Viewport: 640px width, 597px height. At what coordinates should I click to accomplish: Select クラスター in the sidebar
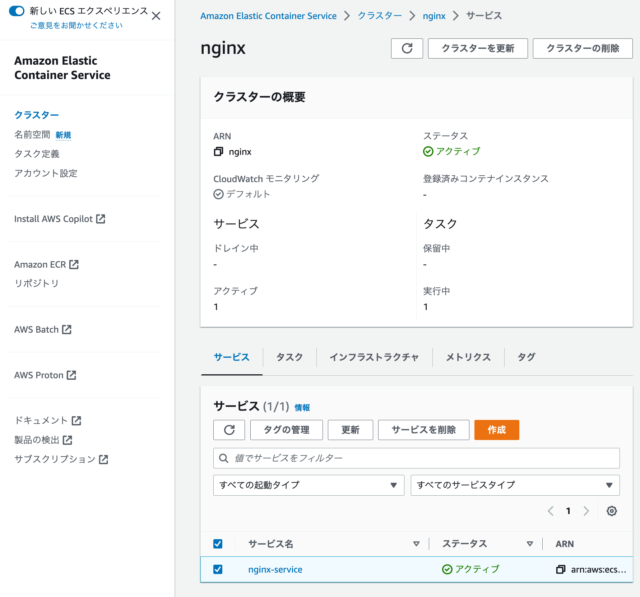37,115
